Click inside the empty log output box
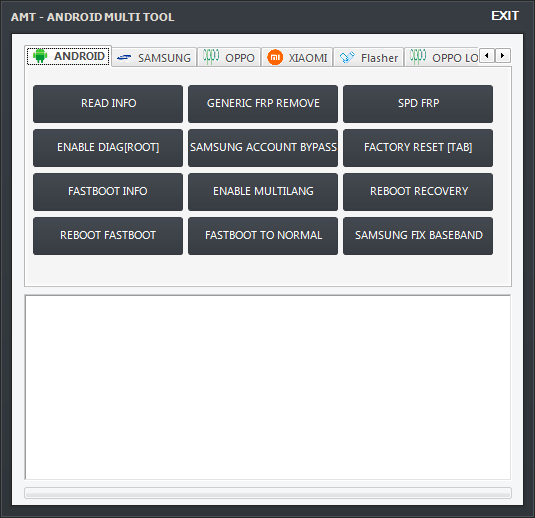 point(268,387)
